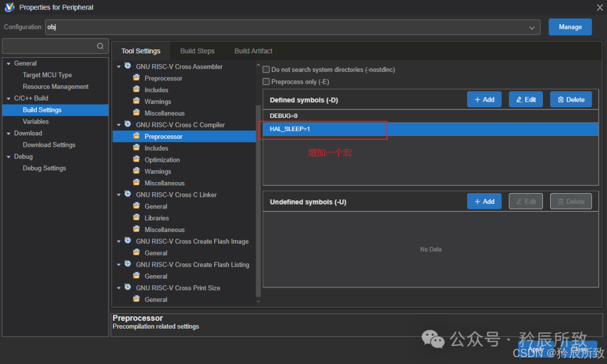This screenshot has height=364, width=607.
Task: Click the folder icon of Linker Miscellaneous
Action: (x=136, y=229)
